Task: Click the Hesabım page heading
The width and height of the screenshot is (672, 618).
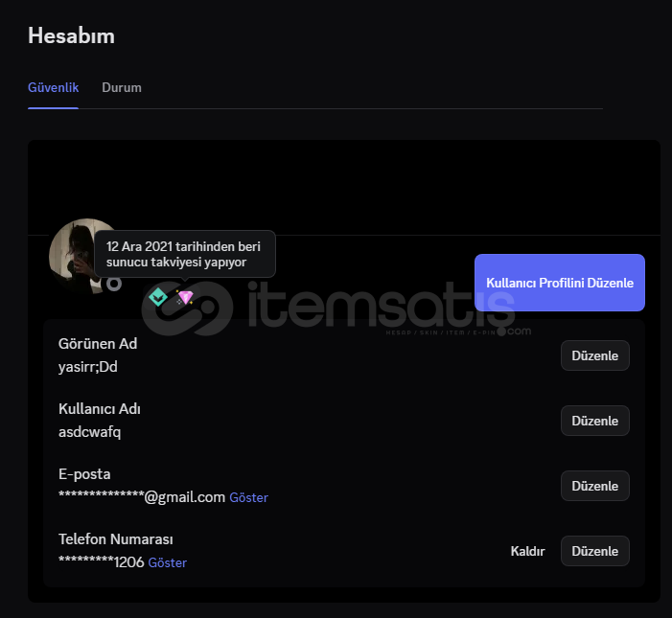Action: point(71,35)
